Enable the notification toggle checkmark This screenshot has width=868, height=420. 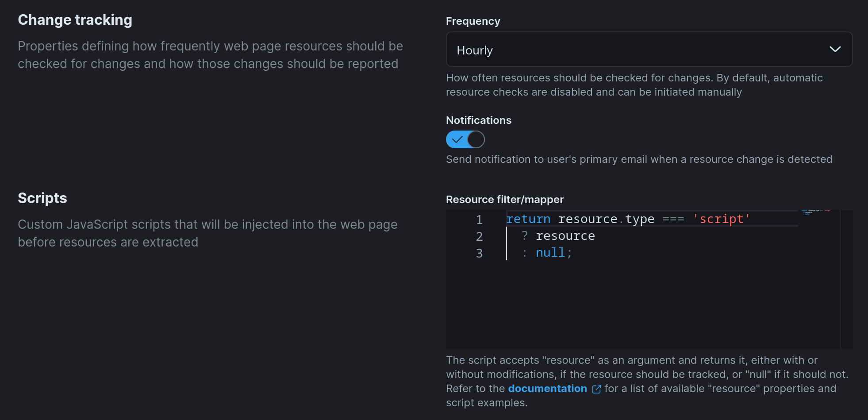465,139
